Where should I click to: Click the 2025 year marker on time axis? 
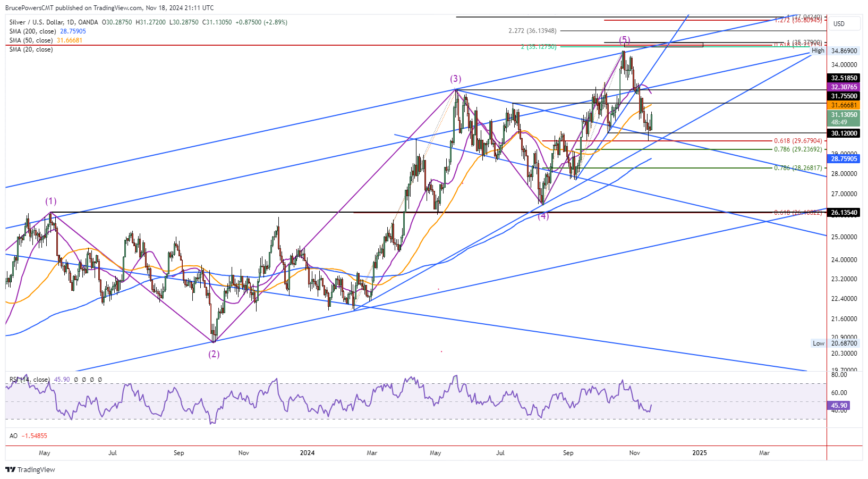pos(700,453)
